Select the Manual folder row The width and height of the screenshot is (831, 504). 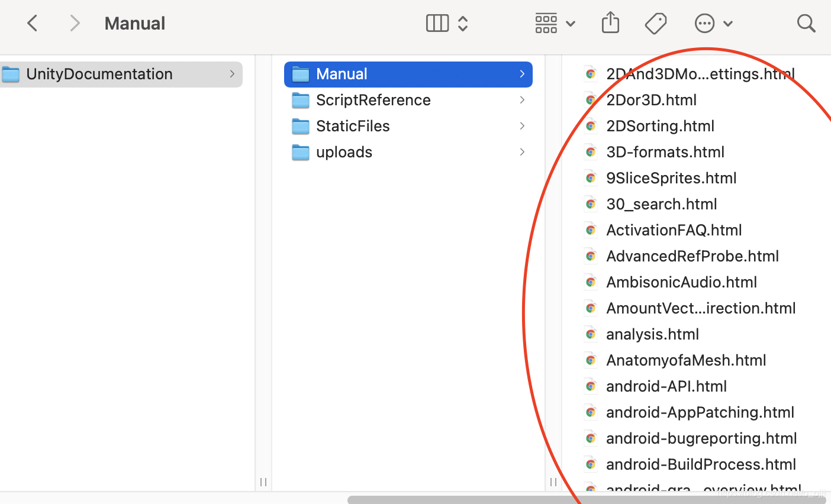pyautogui.click(x=408, y=74)
